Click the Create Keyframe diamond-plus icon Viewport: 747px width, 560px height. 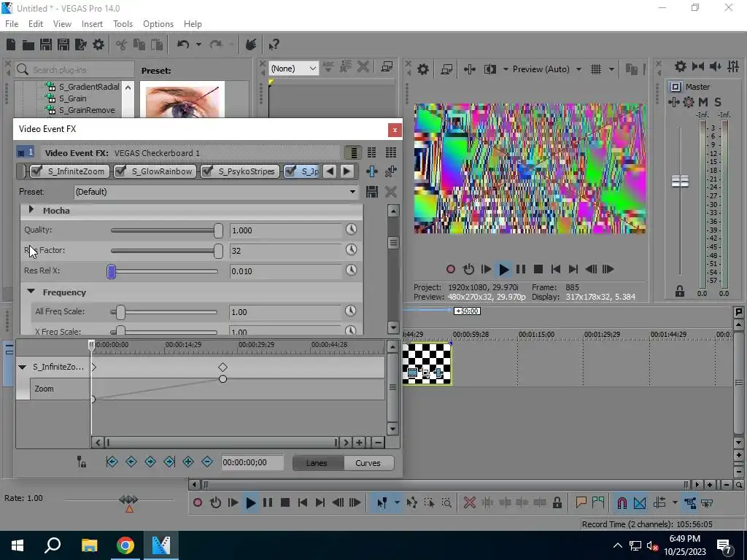188,462
